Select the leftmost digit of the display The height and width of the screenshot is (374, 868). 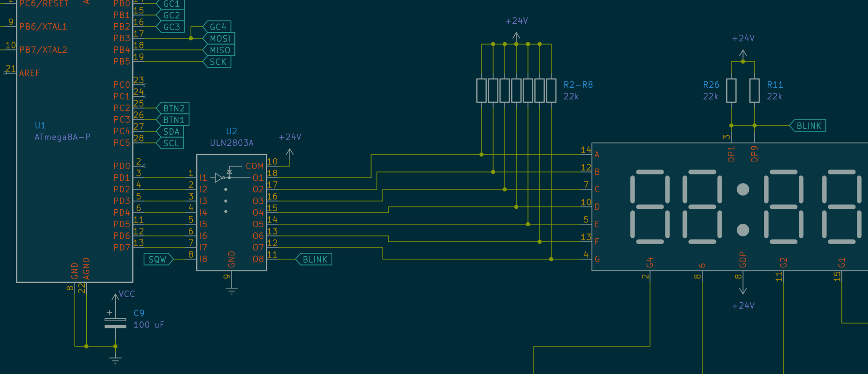(650, 207)
